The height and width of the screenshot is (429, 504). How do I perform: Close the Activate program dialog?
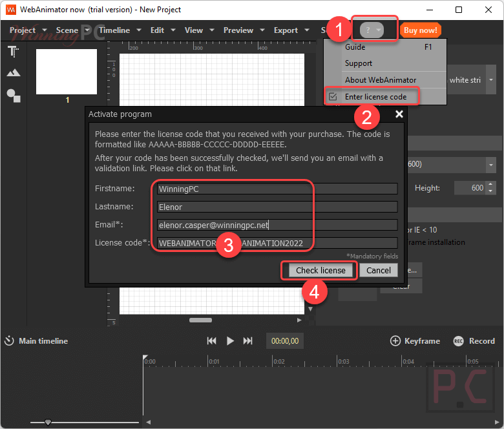click(399, 114)
